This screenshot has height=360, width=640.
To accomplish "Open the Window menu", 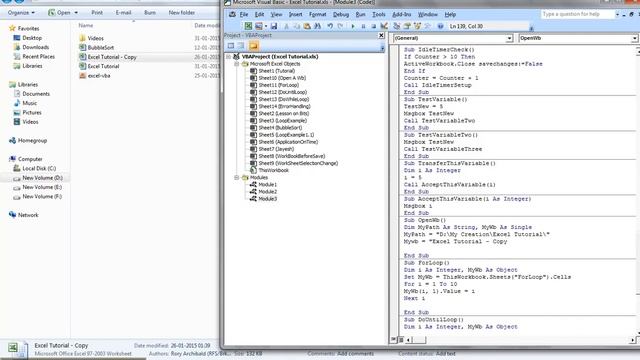I will [x=428, y=15].
